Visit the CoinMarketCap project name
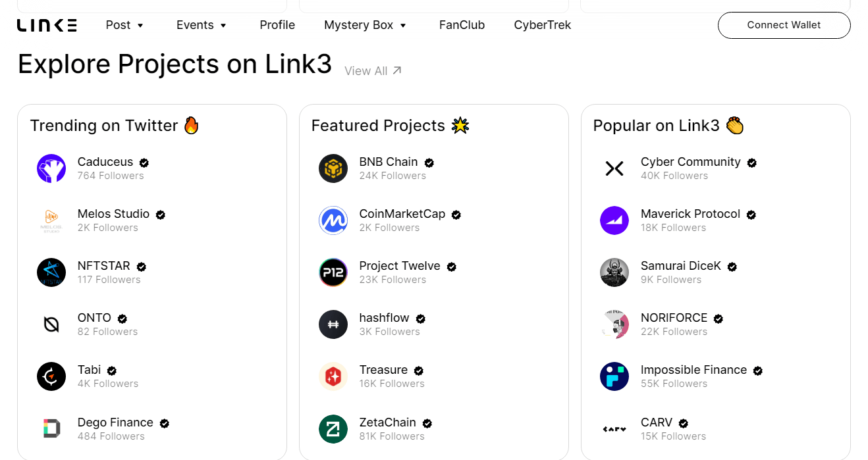The width and height of the screenshot is (868, 460). [x=402, y=214]
